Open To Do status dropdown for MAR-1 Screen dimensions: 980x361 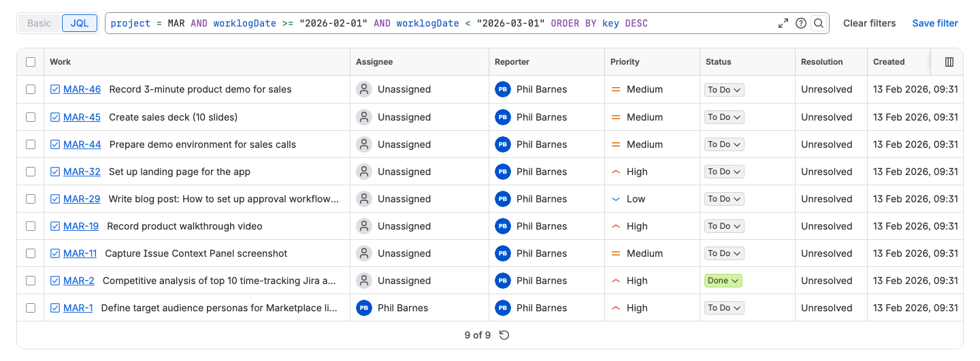click(x=724, y=308)
